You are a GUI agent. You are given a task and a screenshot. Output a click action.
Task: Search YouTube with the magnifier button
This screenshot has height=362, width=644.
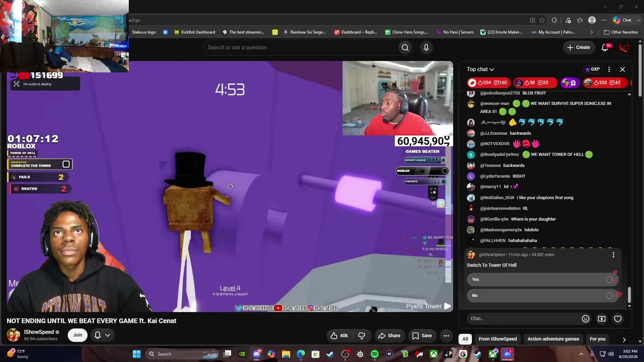pyautogui.click(x=405, y=47)
